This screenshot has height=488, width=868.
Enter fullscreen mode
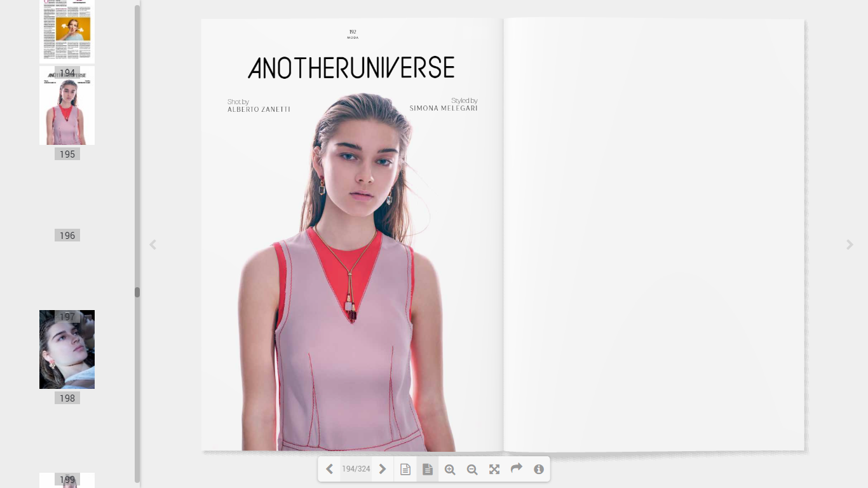tap(494, 470)
